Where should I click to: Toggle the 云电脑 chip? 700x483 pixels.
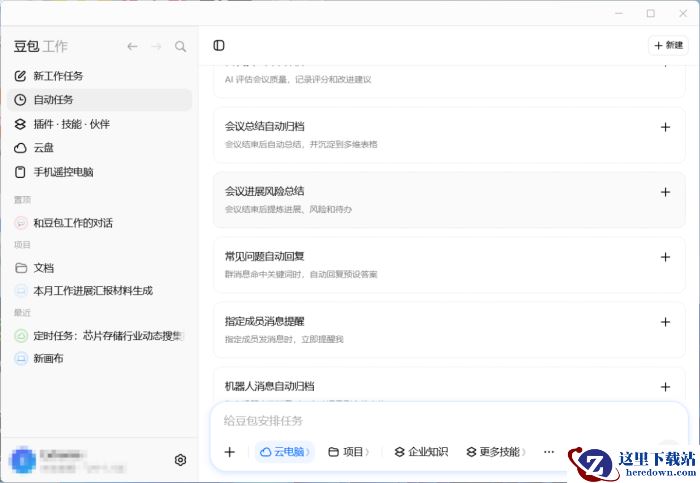coord(285,452)
